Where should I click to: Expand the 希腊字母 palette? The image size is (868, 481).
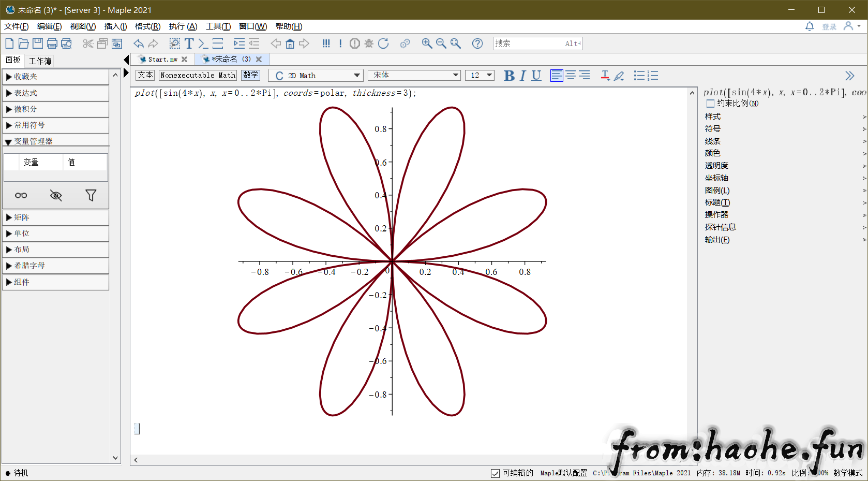55,266
